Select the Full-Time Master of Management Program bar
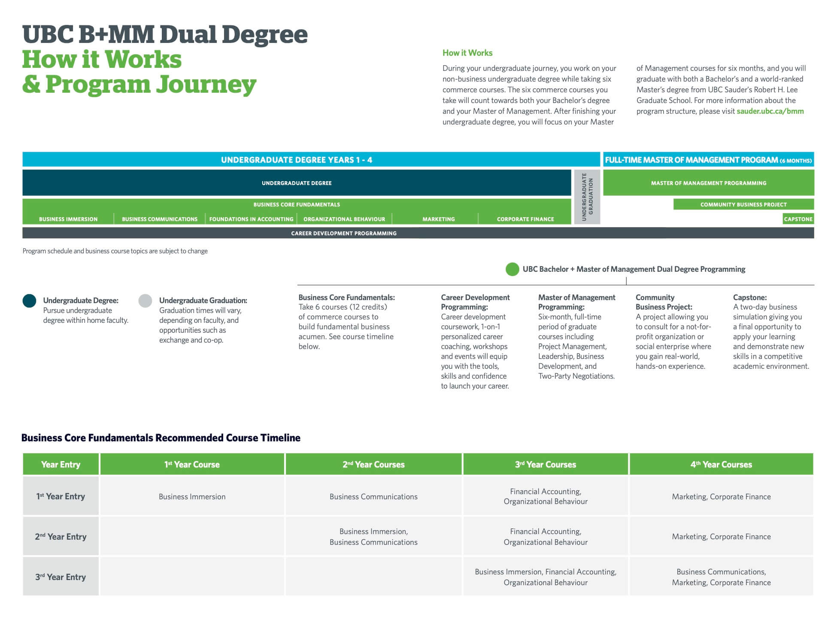The height and width of the screenshot is (644, 837). [x=708, y=159]
